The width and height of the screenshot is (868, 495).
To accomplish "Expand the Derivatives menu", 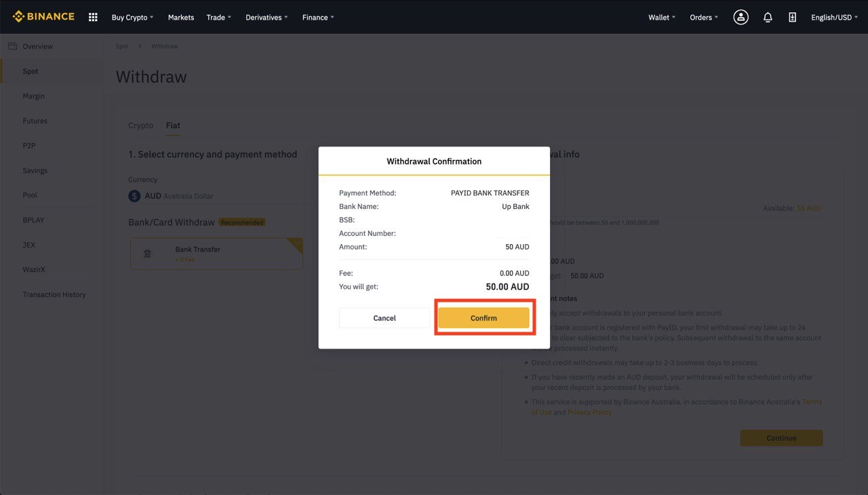I will (x=267, y=17).
